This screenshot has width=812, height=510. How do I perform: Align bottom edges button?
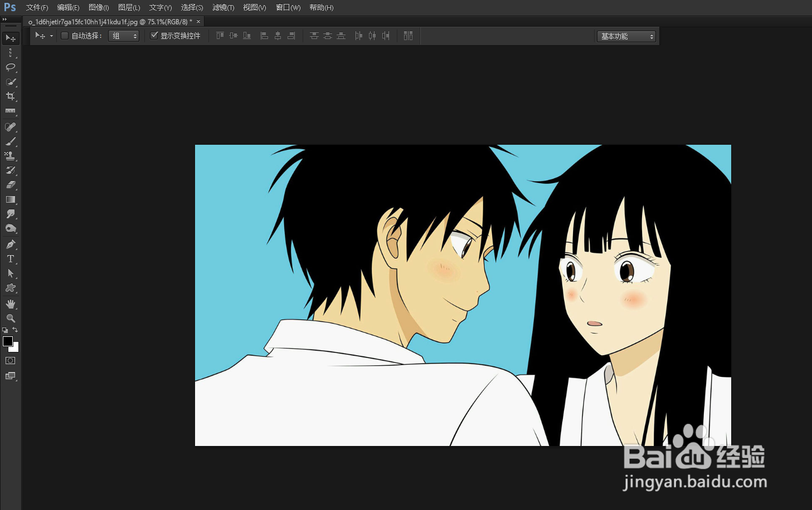[247, 36]
